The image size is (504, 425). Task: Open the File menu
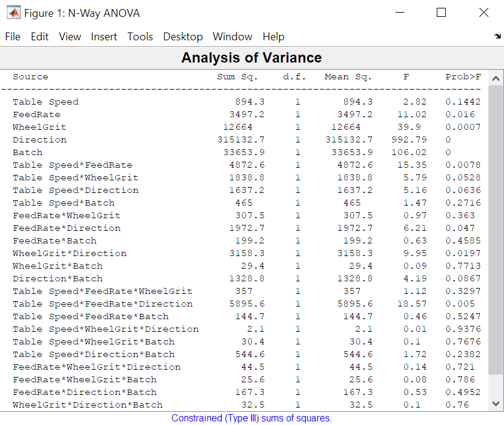(13, 37)
